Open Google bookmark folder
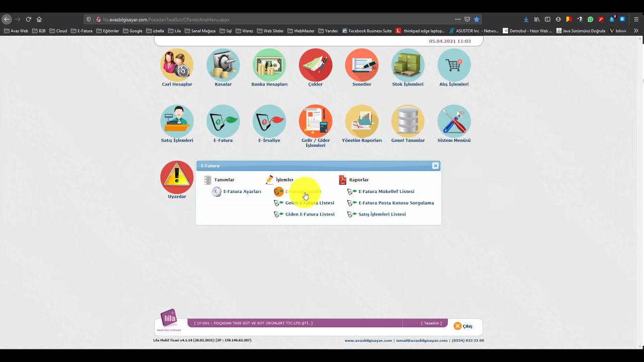 133,31
